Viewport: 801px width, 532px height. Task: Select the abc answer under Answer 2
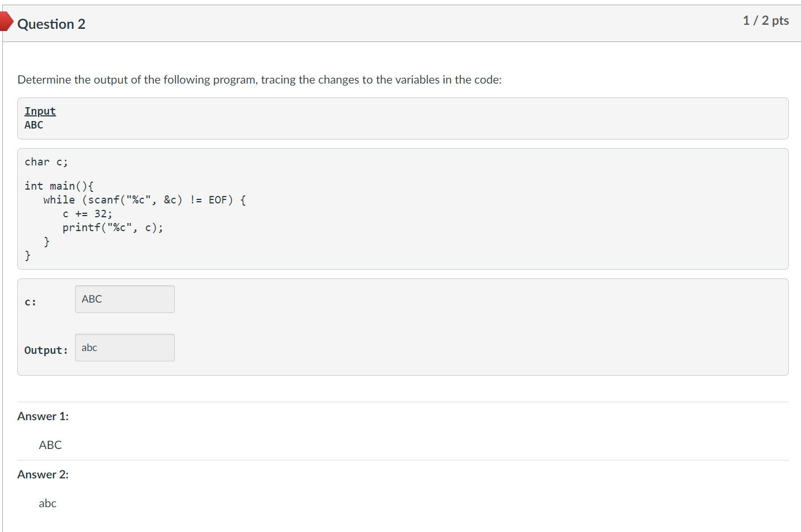click(47, 503)
